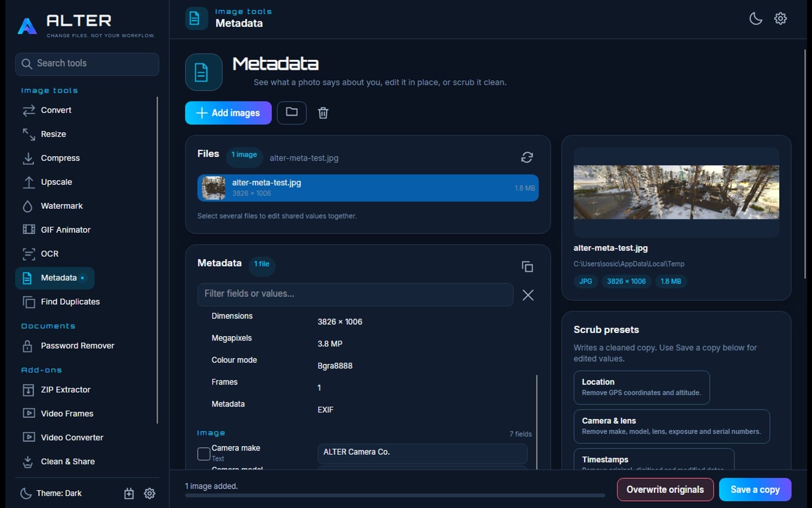This screenshot has height=508, width=812.
Task: Open the Convert tool in sidebar
Action: [47, 110]
